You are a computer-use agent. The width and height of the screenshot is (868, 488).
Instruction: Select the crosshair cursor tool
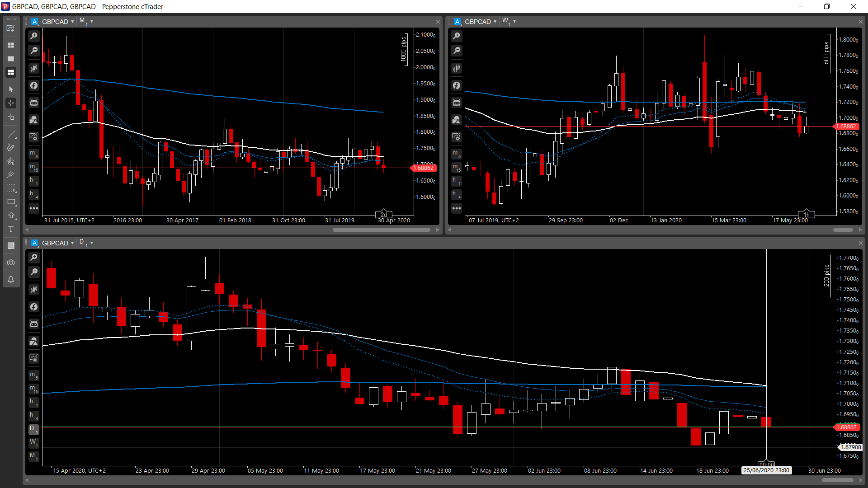pyautogui.click(x=11, y=103)
